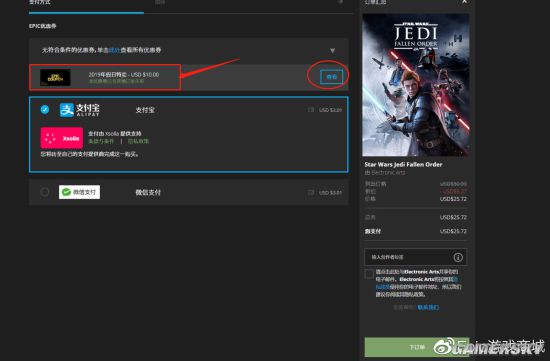The image size is (550, 361).
Task: Click the Epic Coupon thumbnail icon
Action: click(x=55, y=78)
